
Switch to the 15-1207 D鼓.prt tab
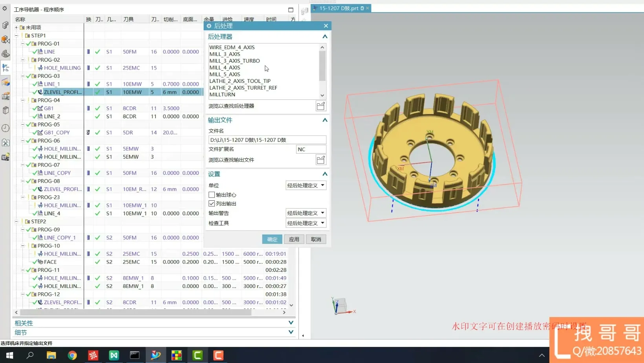coord(339,8)
